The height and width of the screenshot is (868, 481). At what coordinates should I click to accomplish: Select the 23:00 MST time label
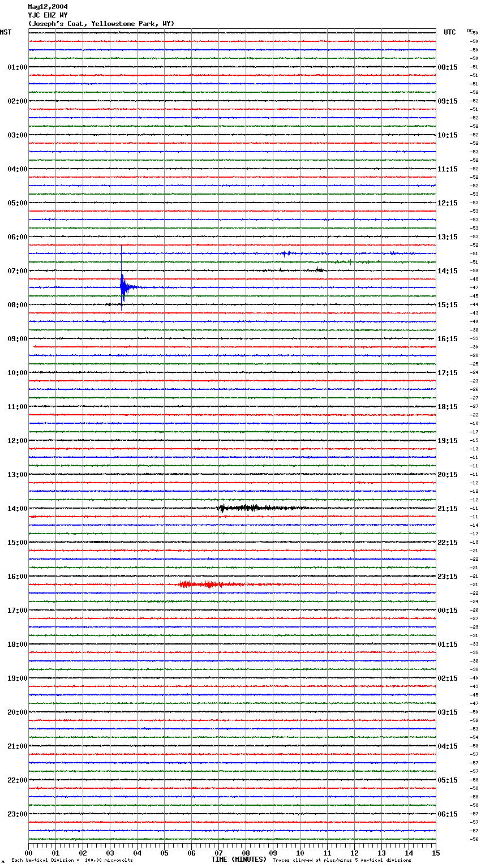[x=17, y=814]
